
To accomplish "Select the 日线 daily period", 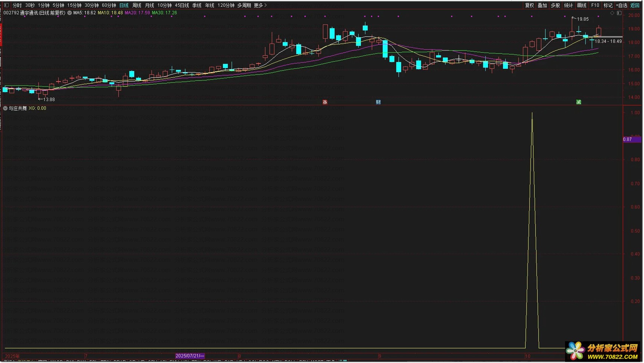I will (x=124, y=5).
